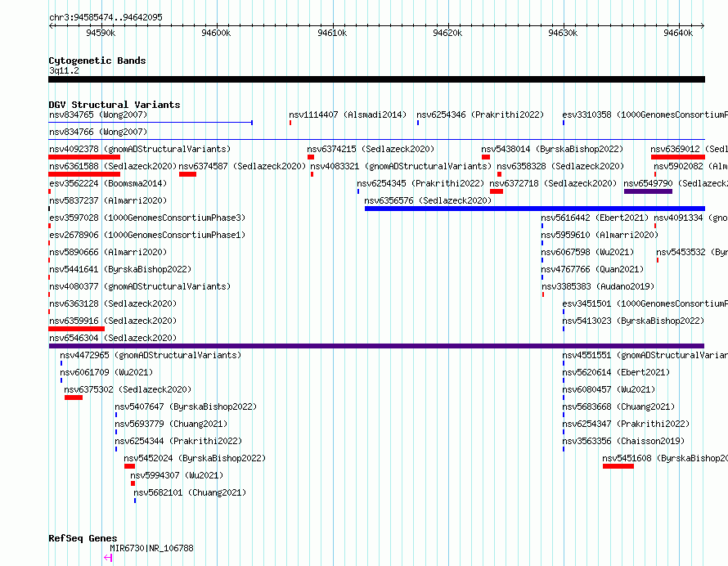This screenshot has width=728, height=566.
Task: Click nsv5693779 (Chuang2021) label
Action: pyautogui.click(x=171, y=424)
